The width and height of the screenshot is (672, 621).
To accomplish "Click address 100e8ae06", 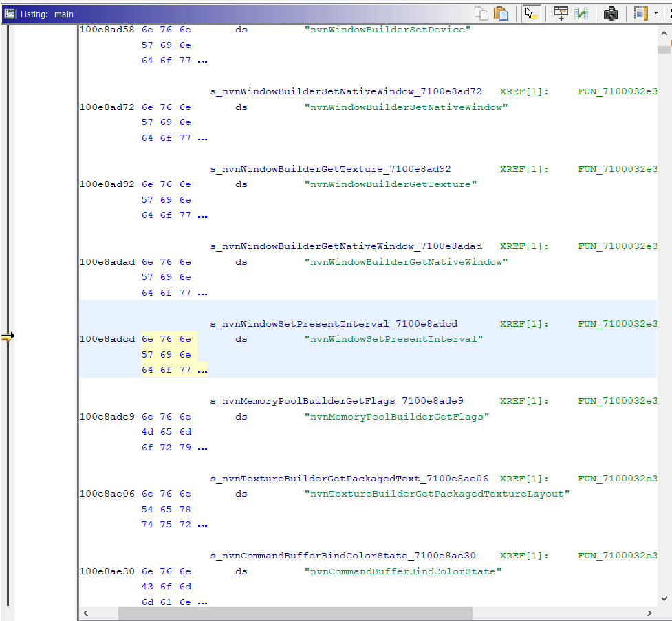I will (x=107, y=494).
